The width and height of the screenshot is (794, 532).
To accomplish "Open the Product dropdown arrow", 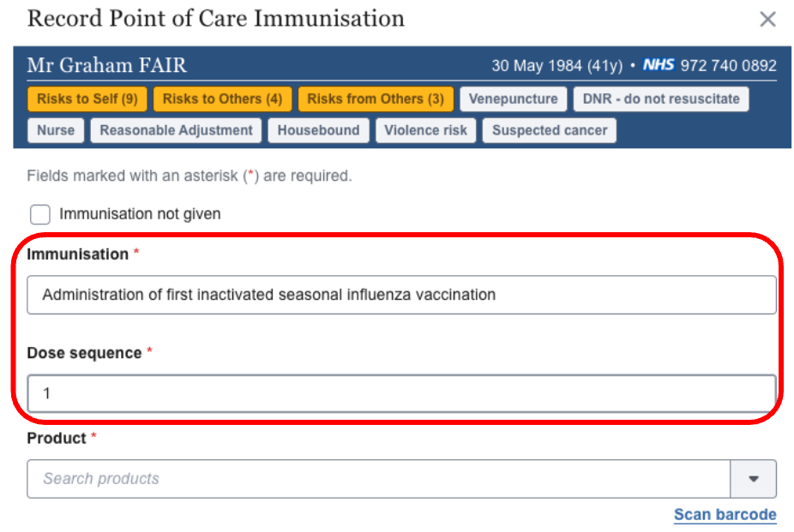I will (753, 479).
